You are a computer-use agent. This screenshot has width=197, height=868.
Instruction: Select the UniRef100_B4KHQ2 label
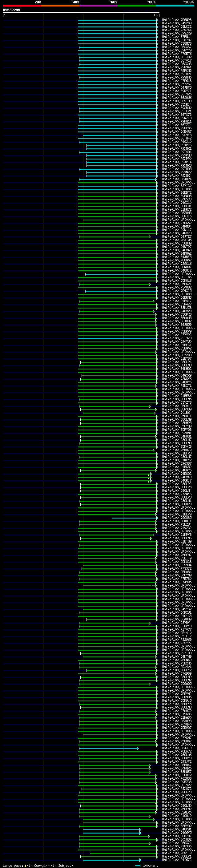click(x=177, y=369)
